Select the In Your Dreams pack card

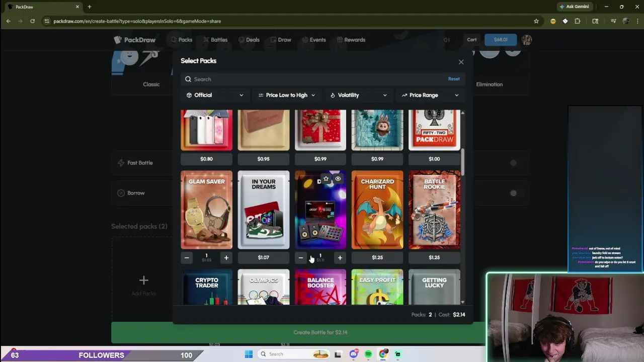[x=264, y=210]
